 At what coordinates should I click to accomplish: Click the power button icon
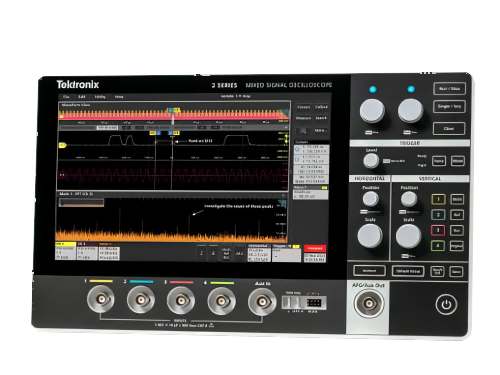[x=446, y=304]
